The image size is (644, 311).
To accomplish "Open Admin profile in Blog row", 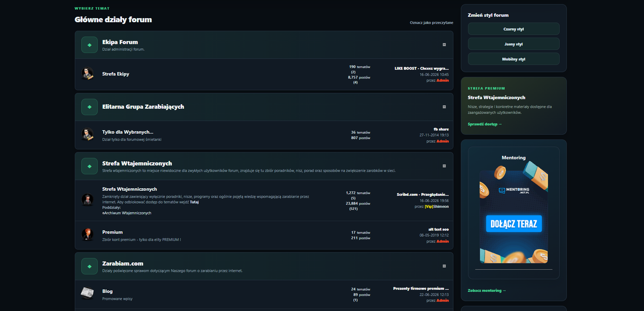I will coord(443,300).
